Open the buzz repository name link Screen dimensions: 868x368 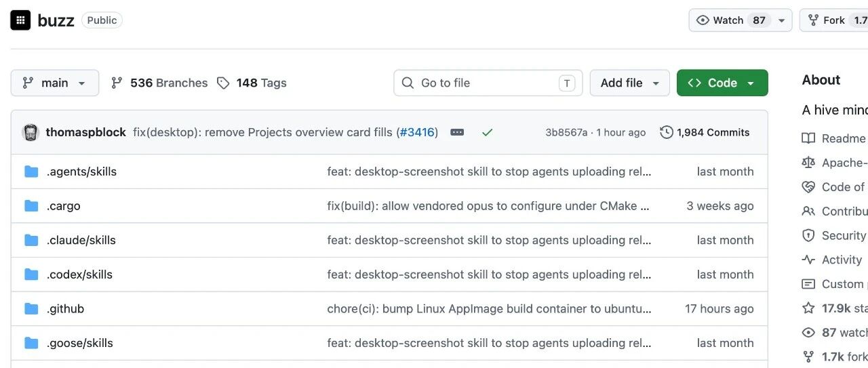56,20
